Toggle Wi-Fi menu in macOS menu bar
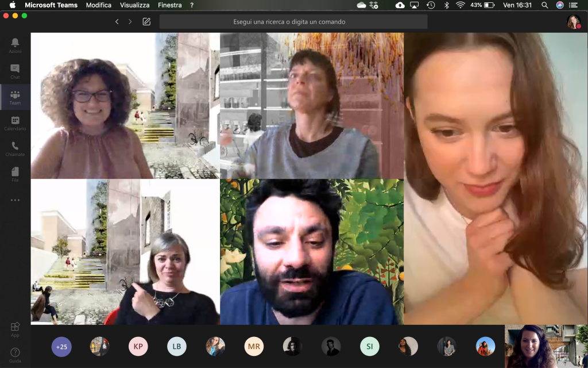The height and width of the screenshot is (368, 588). (x=460, y=5)
